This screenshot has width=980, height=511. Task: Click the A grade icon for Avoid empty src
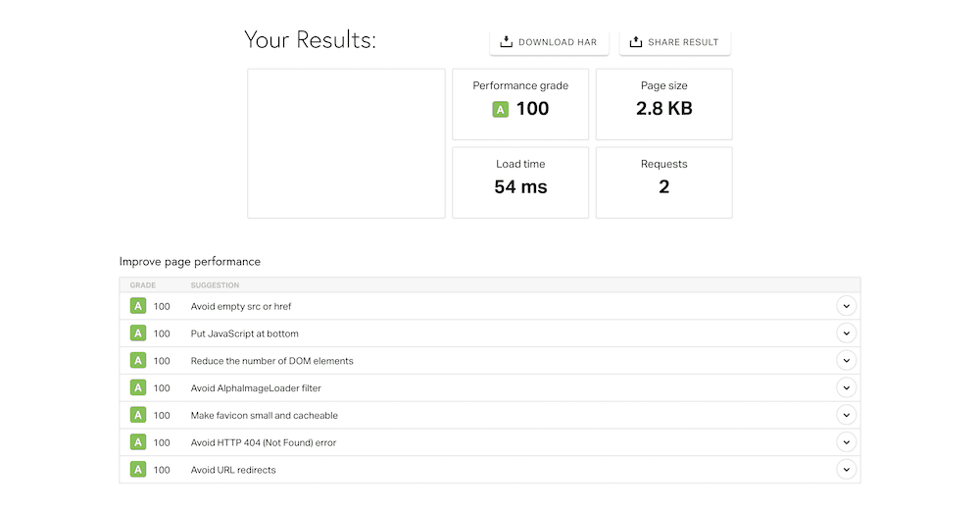[138, 306]
